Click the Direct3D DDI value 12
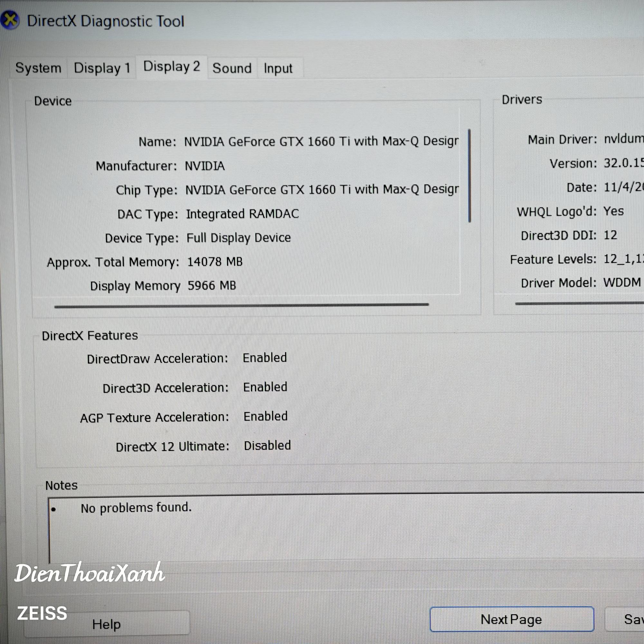The image size is (644, 644). (610, 235)
